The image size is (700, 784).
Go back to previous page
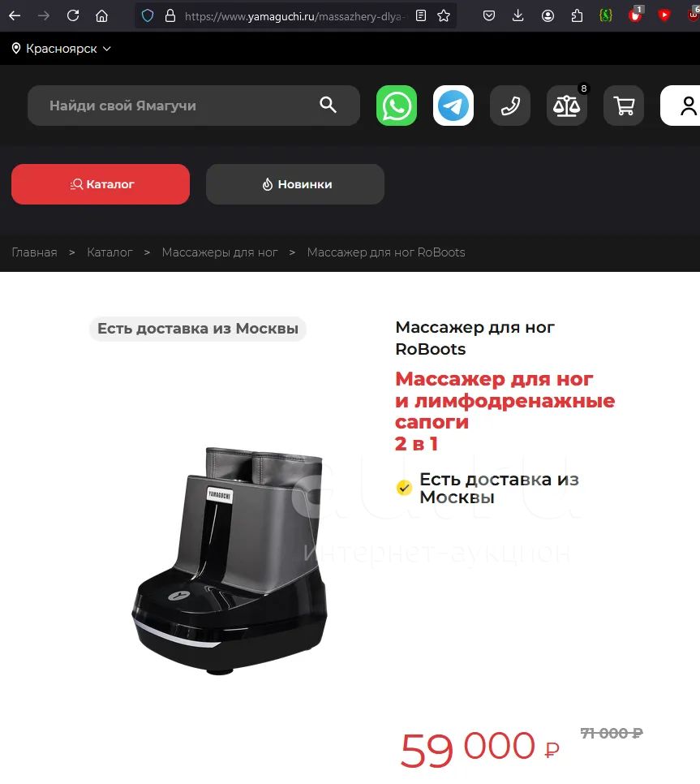point(15,16)
